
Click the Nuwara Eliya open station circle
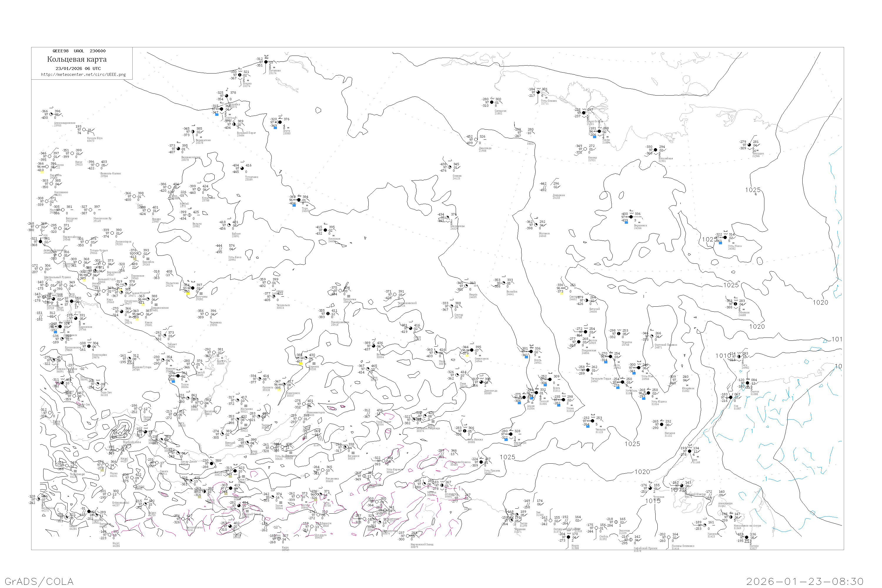coord(83,130)
